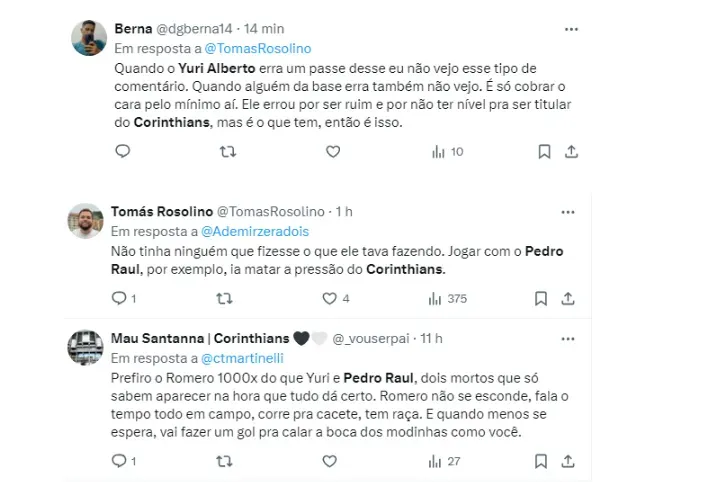Open more options on Mau Santanna's tweet
Viewport: 726px width, 482px height.
click(x=568, y=337)
